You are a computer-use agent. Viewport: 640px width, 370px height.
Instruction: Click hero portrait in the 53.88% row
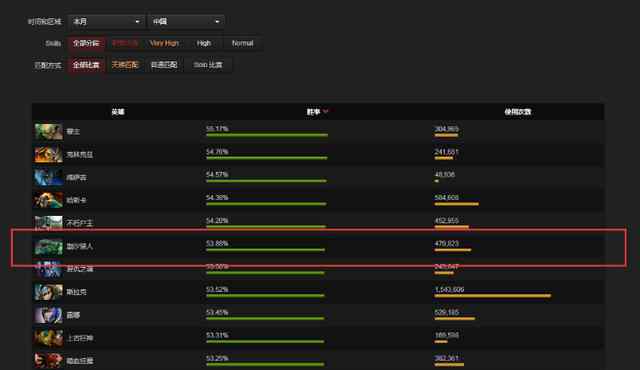click(x=49, y=246)
